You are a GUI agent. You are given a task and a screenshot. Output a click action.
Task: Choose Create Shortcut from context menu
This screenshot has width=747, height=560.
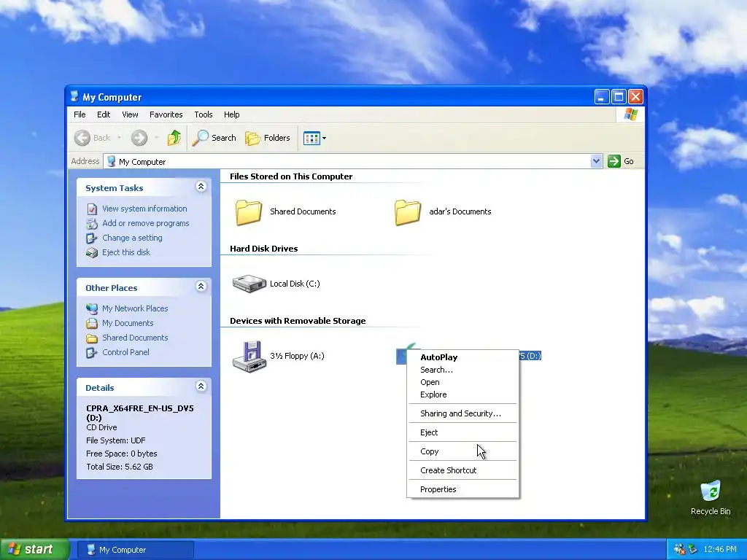(x=462, y=470)
